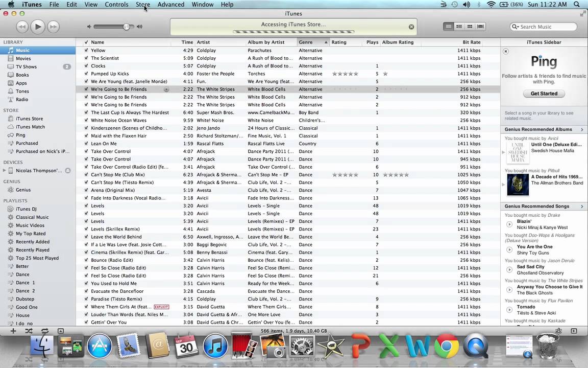The image size is (588, 368).
Task: Open the Store menu
Action: click(x=143, y=5)
